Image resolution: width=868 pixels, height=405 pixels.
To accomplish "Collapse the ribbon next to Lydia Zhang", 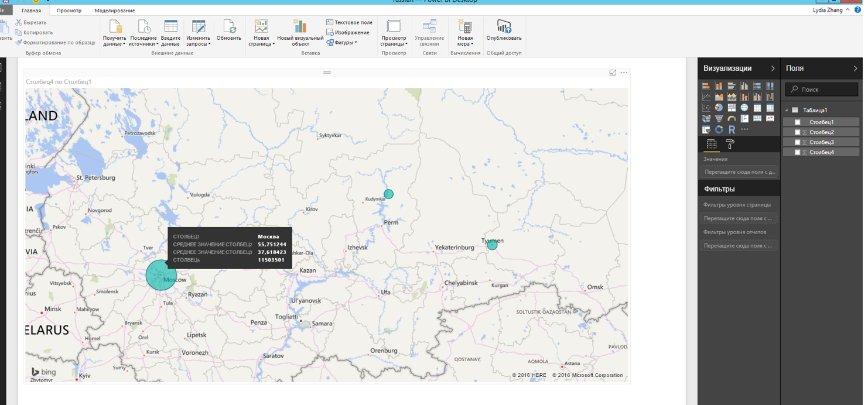I will [x=848, y=10].
